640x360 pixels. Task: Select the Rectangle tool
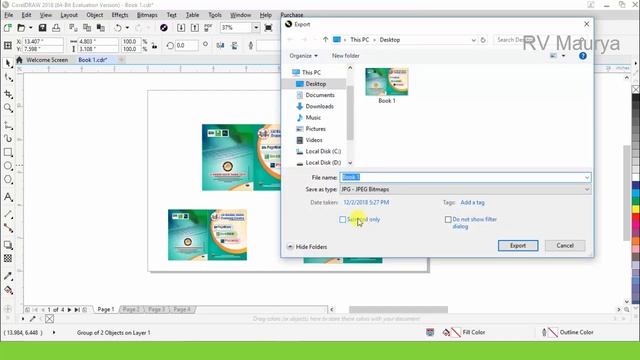point(8,153)
